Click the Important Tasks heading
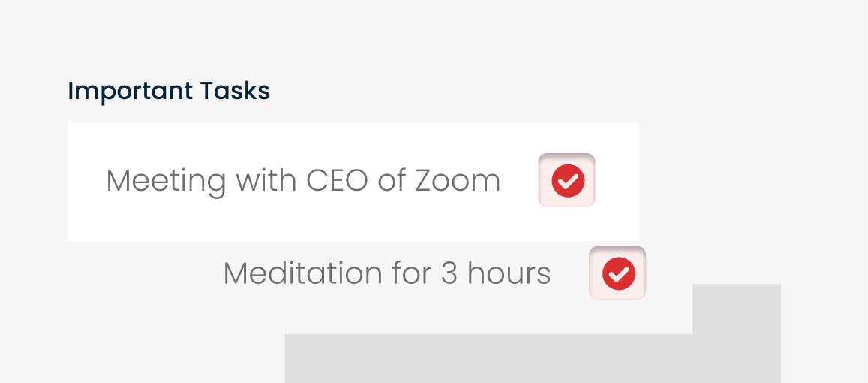 point(169,91)
